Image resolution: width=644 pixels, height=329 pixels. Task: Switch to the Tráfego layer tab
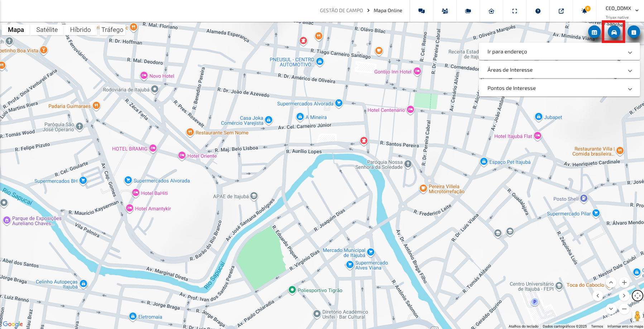pyautogui.click(x=112, y=30)
